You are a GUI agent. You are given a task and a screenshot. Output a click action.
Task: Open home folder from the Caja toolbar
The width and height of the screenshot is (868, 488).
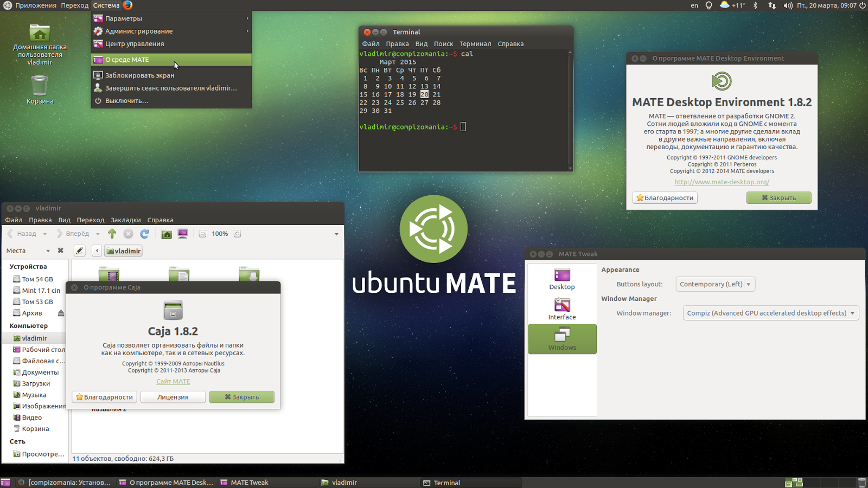click(167, 234)
